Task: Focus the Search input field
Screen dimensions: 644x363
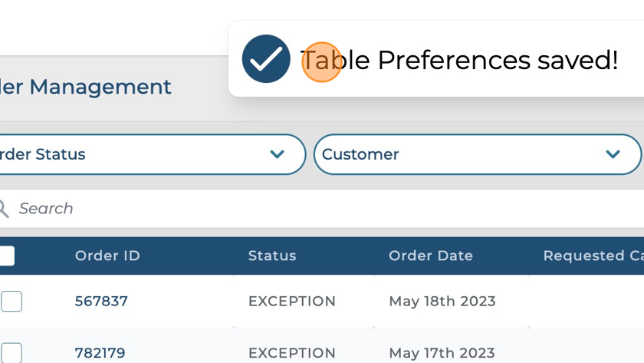Action: click(x=307, y=208)
